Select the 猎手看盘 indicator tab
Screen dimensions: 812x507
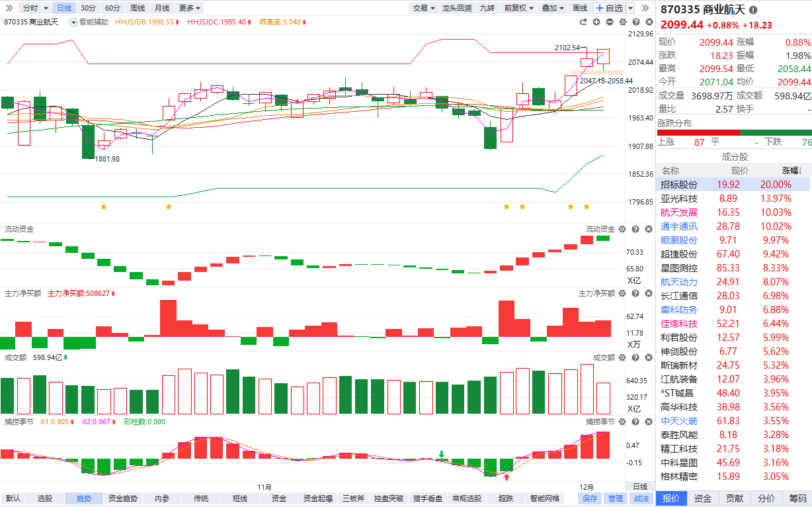(x=426, y=498)
